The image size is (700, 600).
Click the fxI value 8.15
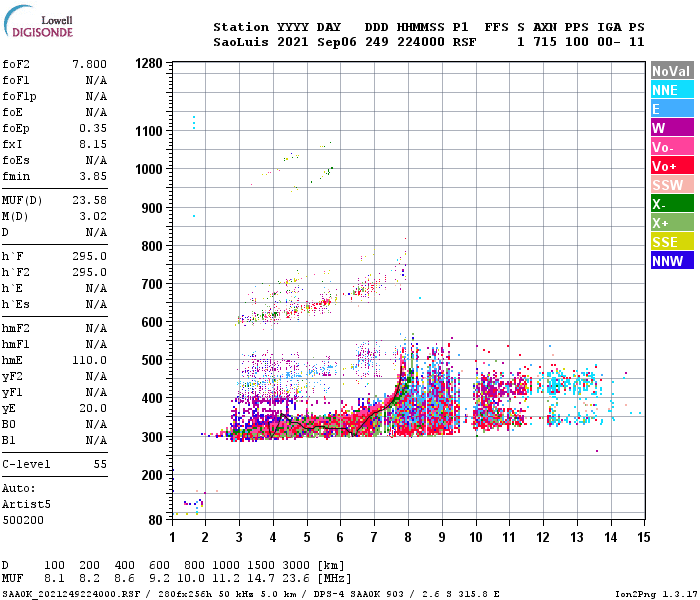click(x=93, y=144)
